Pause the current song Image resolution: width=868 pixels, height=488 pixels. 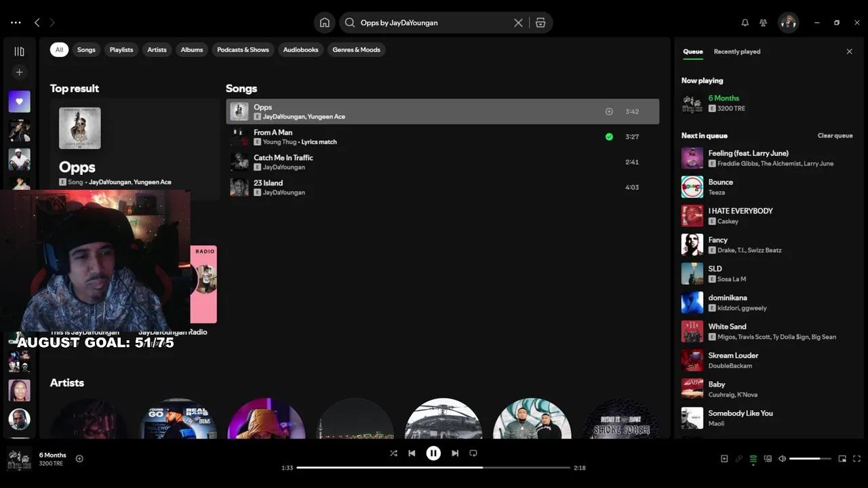coord(433,453)
